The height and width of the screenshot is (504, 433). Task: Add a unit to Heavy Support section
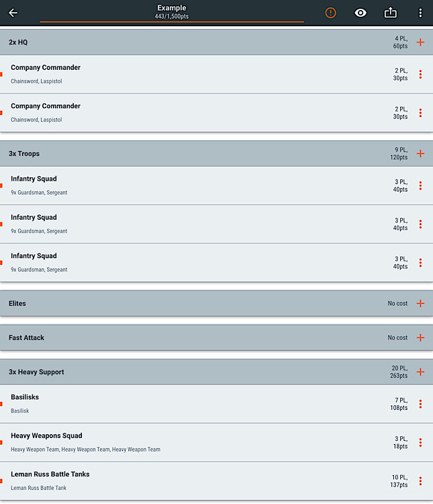pos(420,372)
